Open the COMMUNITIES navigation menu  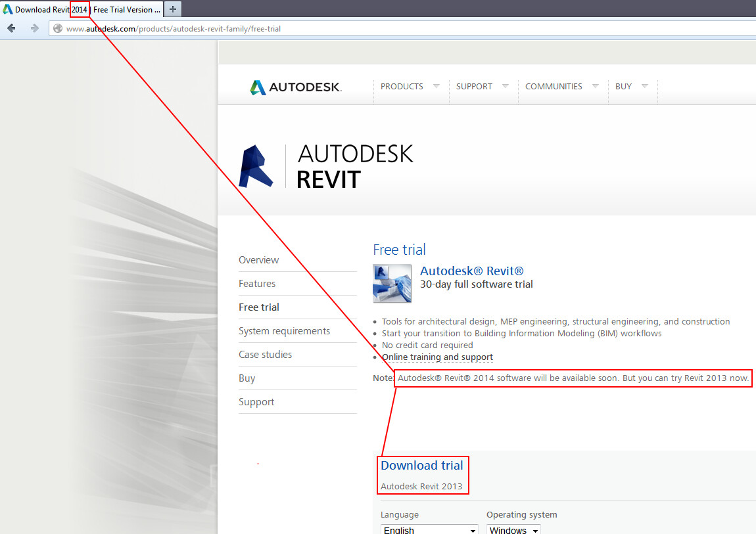554,86
